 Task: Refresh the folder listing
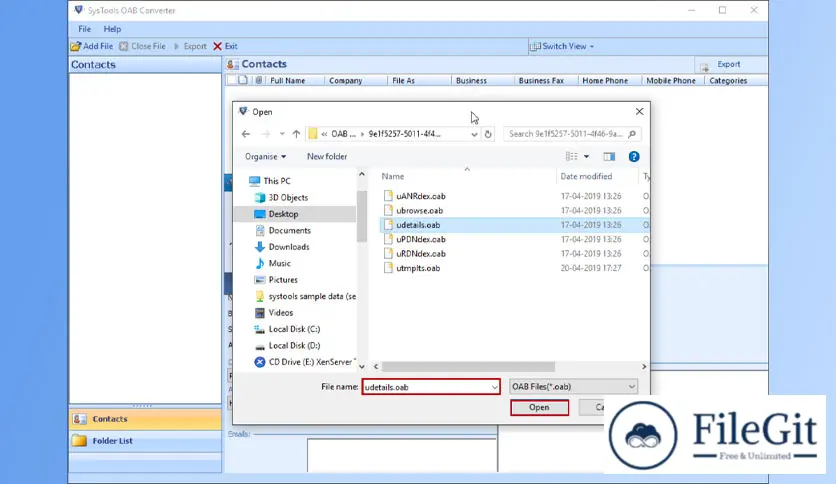coord(488,134)
